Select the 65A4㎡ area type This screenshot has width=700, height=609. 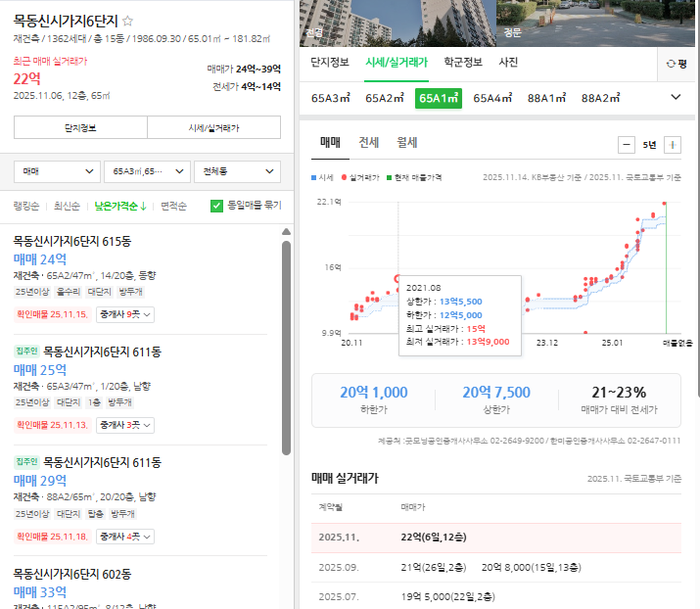492,98
